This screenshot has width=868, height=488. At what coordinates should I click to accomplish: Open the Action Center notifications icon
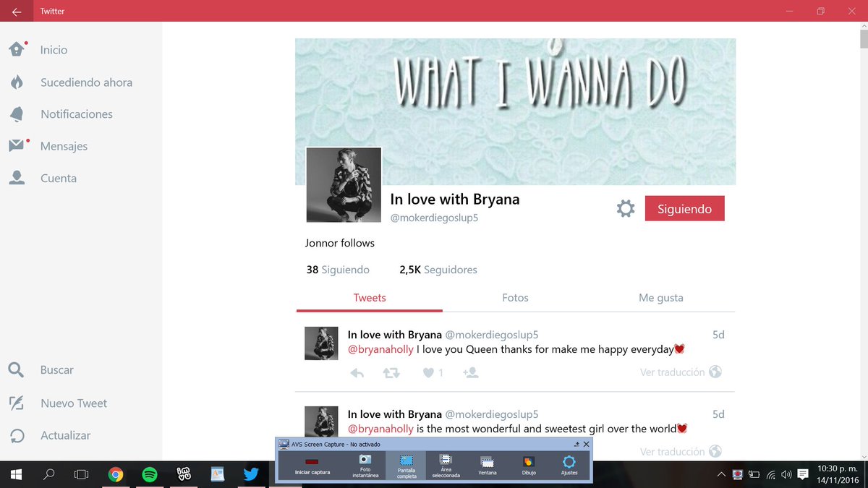(x=803, y=475)
